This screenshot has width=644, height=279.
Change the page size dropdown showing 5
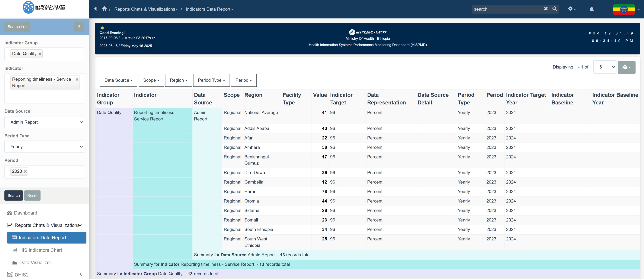point(605,67)
